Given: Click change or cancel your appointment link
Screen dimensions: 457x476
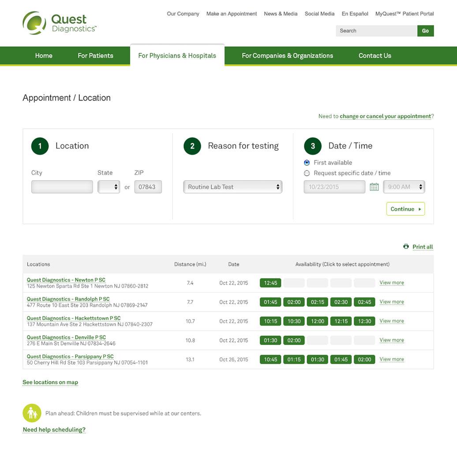Looking at the screenshot, I should [385, 116].
